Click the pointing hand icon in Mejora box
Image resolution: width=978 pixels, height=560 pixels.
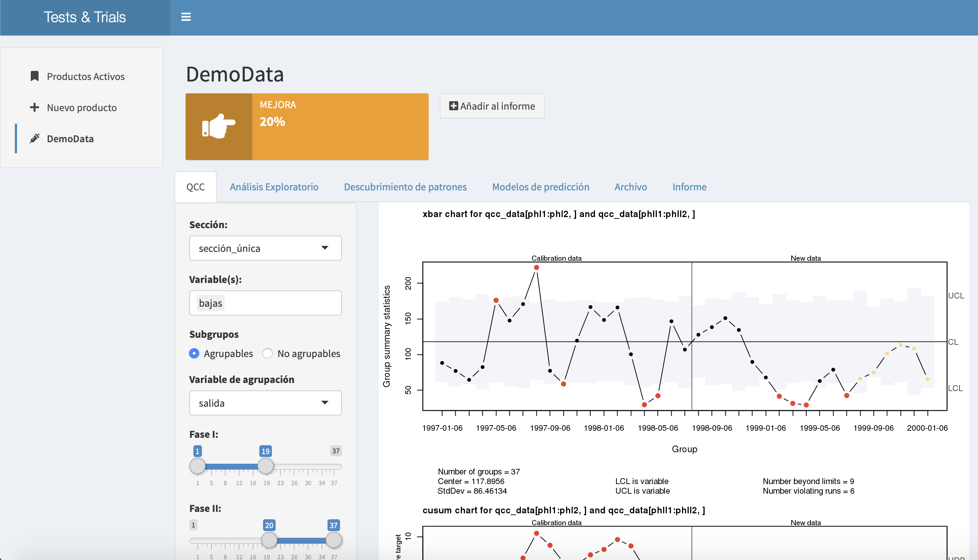(219, 126)
